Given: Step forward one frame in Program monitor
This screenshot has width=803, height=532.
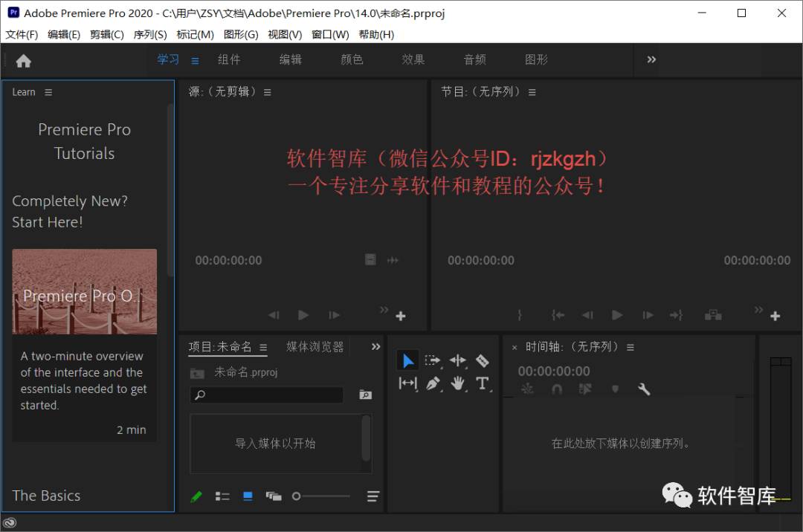Looking at the screenshot, I should [648, 315].
